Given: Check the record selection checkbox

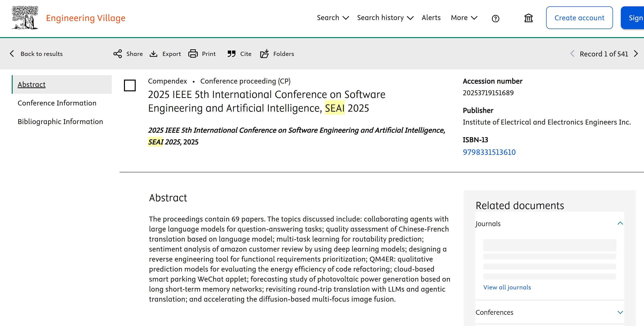Looking at the screenshot, I should [x=130, y=85].
